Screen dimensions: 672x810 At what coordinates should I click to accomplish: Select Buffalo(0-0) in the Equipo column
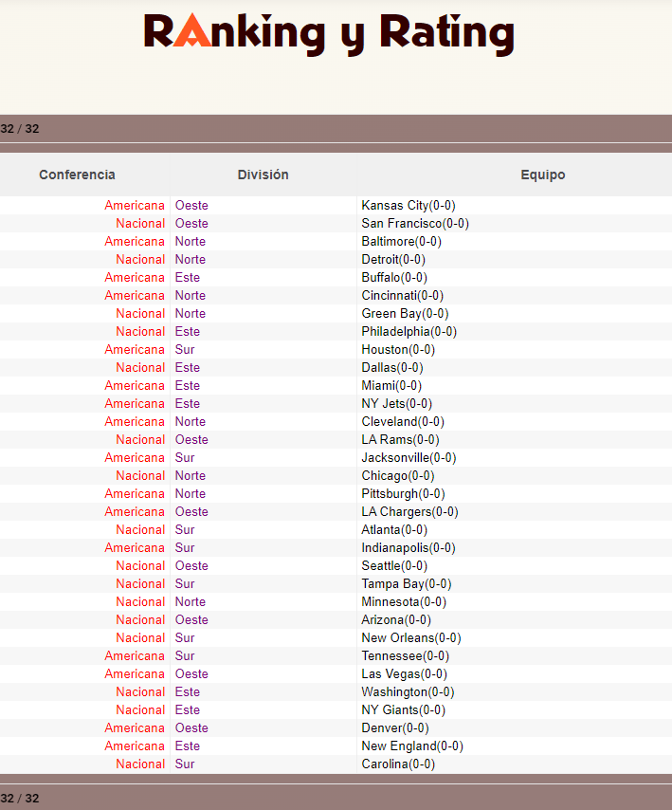click(x=394, y=277)
